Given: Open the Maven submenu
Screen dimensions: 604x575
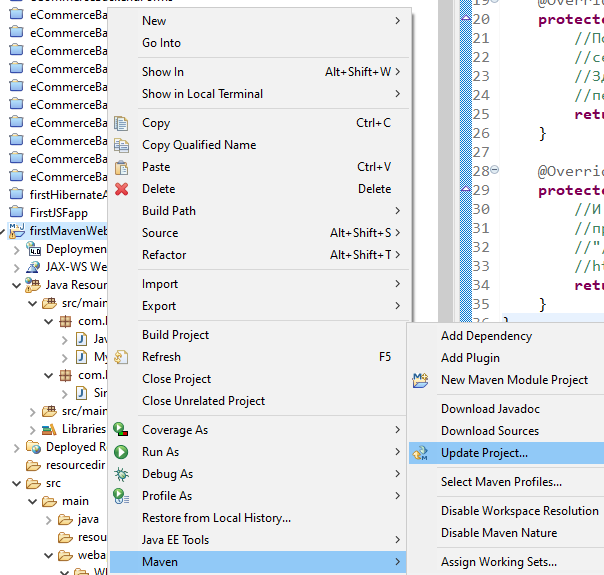Looking at the screenshot, I should coord(258,562).
